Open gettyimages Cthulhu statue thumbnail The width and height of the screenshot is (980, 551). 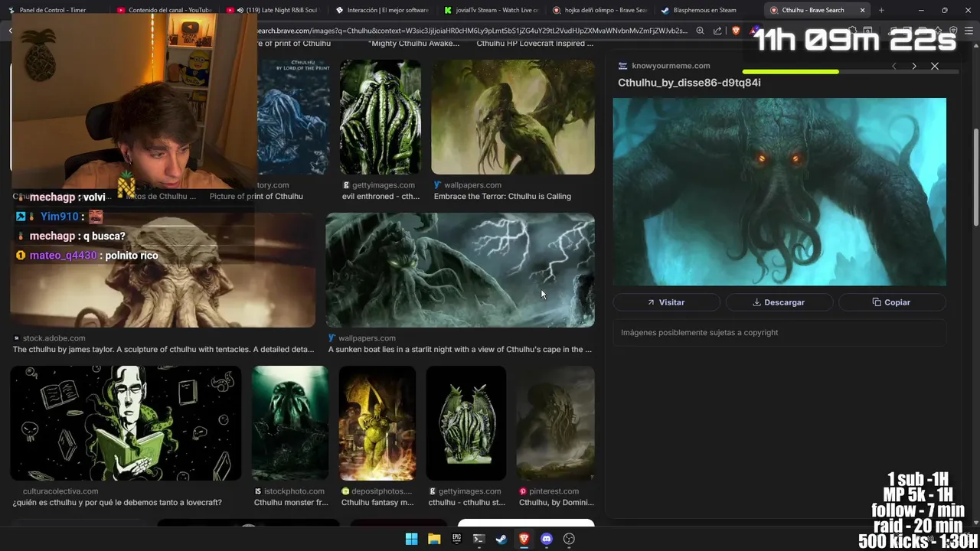coord(466,423)
